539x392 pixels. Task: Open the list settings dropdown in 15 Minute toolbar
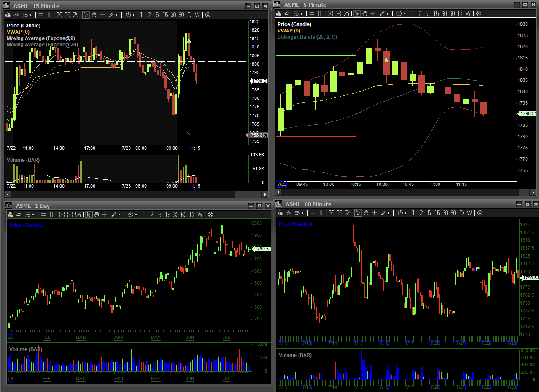coord(27,15)
